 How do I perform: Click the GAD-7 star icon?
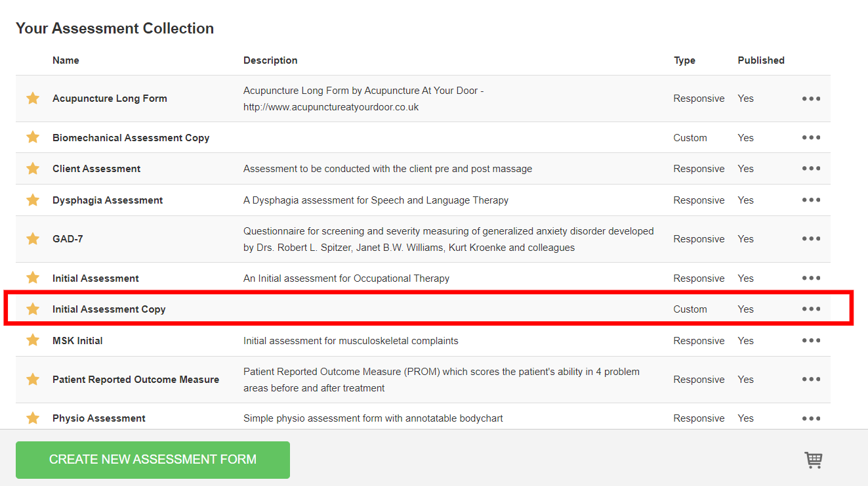click(x=33, y=239)
